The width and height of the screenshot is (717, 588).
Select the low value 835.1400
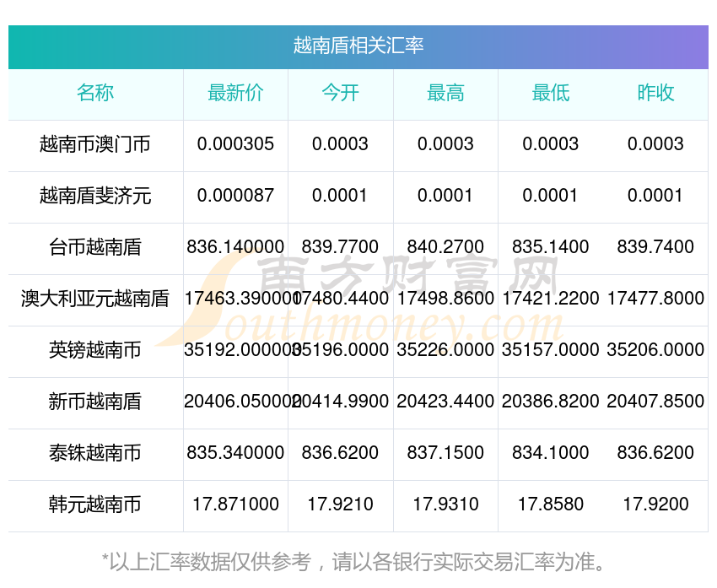(x=551, y=247)
